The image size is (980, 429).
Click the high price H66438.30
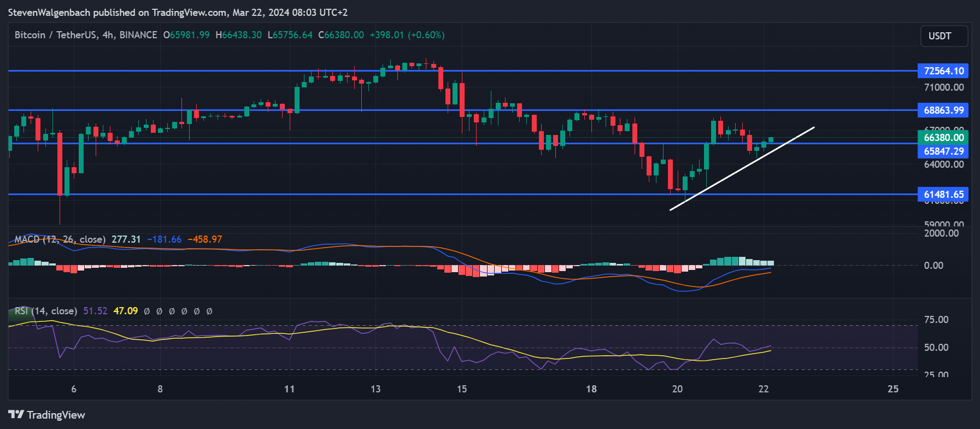(238, 35)
